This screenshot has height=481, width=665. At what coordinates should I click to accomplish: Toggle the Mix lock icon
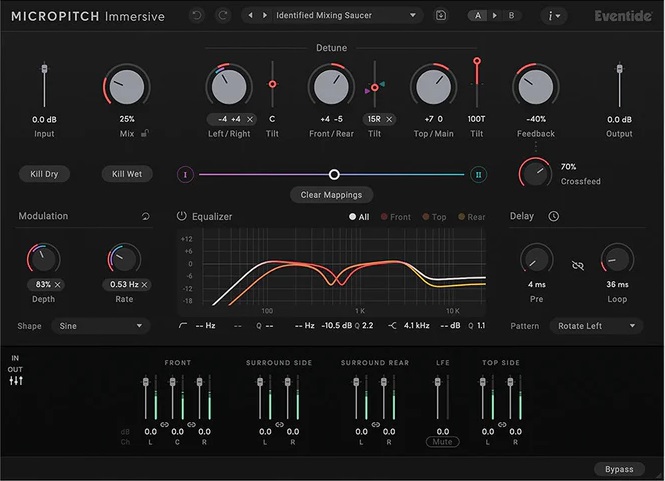(x=146, y=133)
